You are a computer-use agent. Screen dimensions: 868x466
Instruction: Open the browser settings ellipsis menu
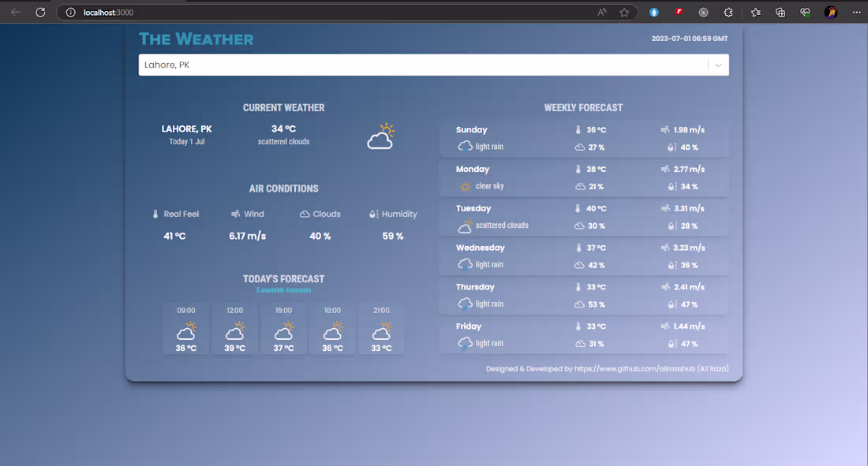[856, 12]
